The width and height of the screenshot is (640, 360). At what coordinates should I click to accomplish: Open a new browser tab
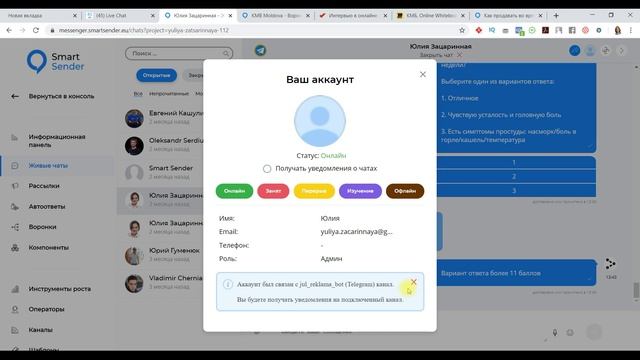coord(556,16)
